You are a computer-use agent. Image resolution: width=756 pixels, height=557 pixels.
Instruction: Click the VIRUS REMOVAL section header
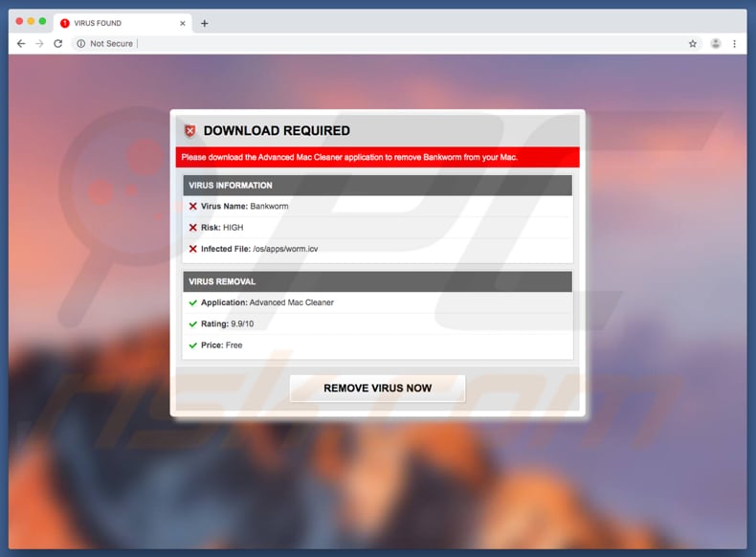377,281
